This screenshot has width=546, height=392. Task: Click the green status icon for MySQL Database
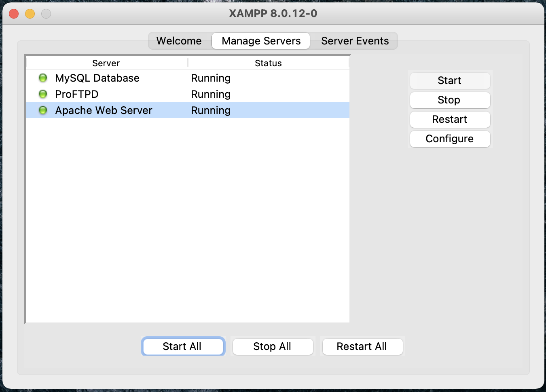pyautogui.click(x=43, y=78)
